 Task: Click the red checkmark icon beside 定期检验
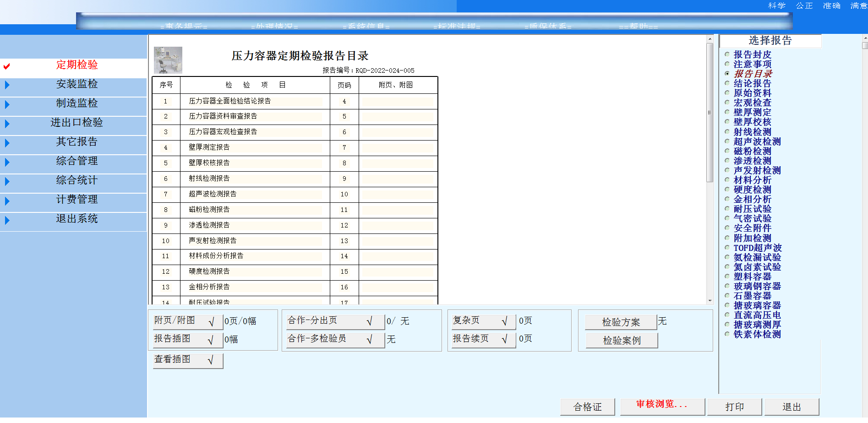pos(6,66)
